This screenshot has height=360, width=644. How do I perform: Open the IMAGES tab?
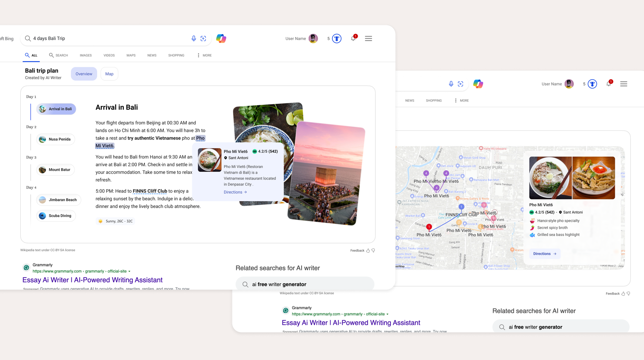point(86,55)
